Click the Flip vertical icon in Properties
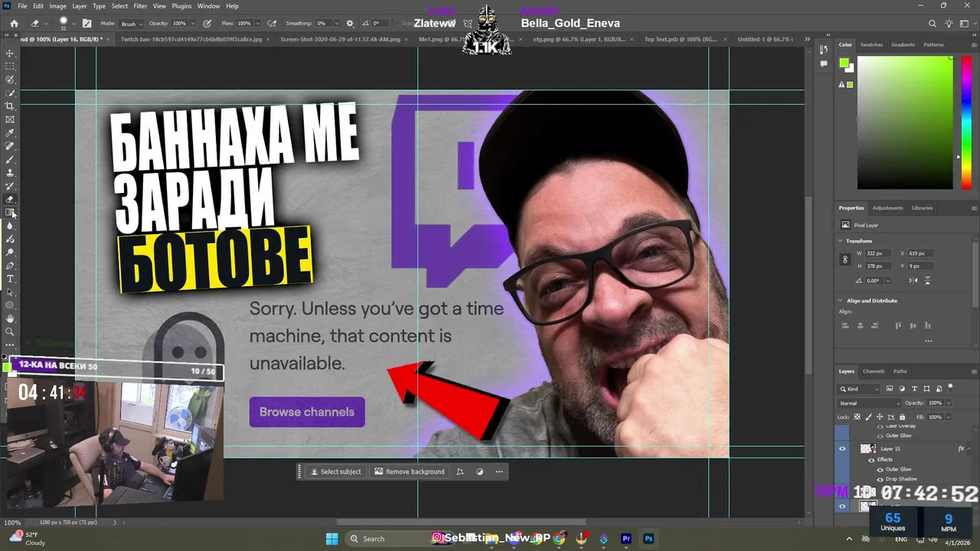 pos(927,280)
